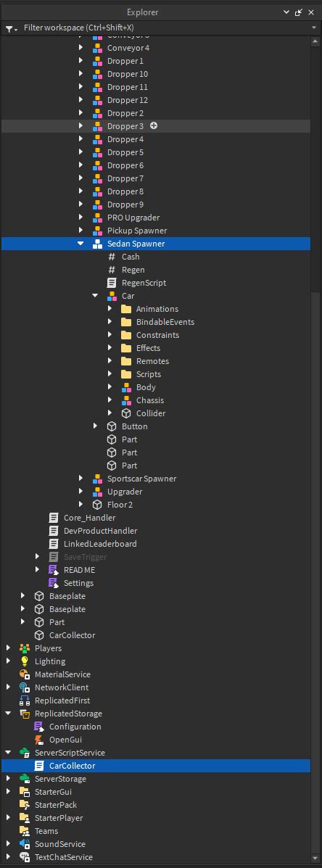This screenshot has height=868, width=322.
Task: Click the Lighting bulb icon
Action: point(25,661)
